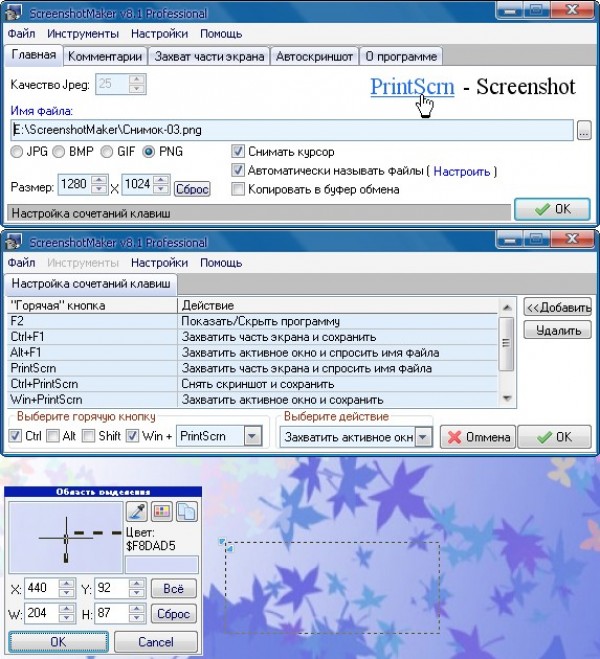This screenshot has width=600, height=659.
Task: Click the '<<Добавить' button
Action: (x=558, y=307)
